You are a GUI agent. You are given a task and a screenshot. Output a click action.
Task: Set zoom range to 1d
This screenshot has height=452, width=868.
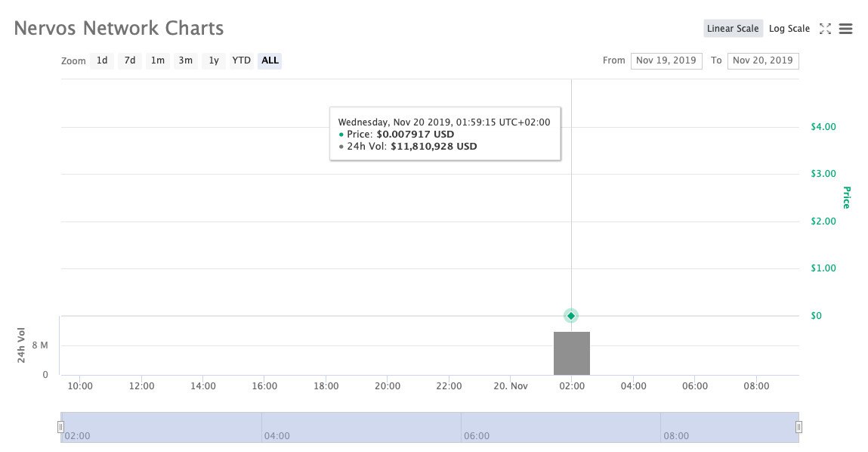(x=102, y=60)
